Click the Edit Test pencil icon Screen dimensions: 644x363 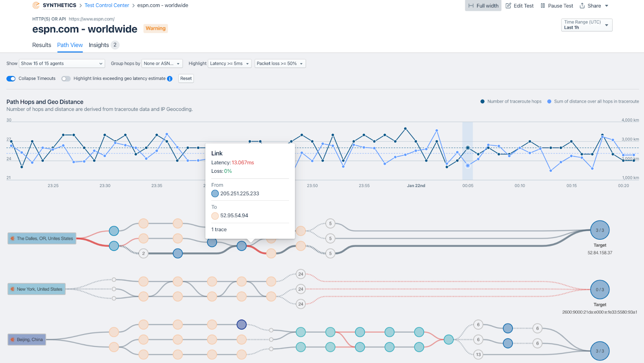(508, 6)
